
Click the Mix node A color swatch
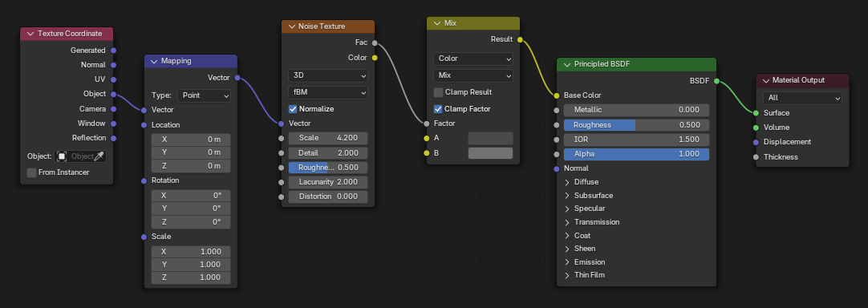490,139
